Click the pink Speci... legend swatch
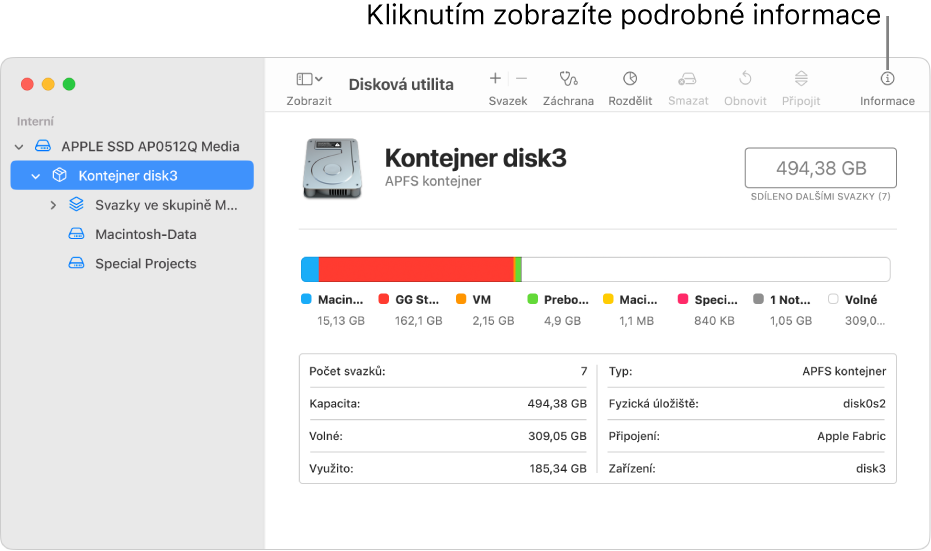931x551 pixels. pyautogui.click(x=683, y=299)
